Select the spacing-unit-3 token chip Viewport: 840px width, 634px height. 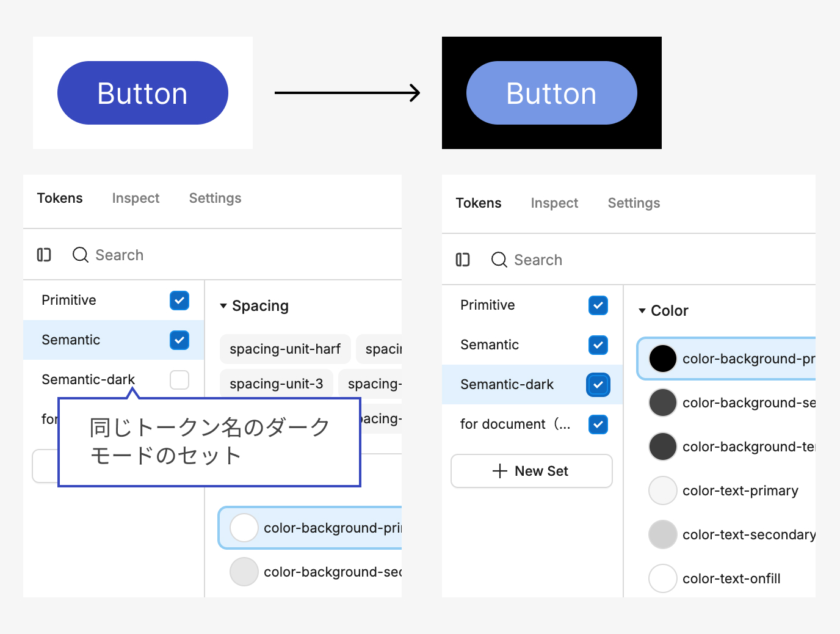coord(276,384)
